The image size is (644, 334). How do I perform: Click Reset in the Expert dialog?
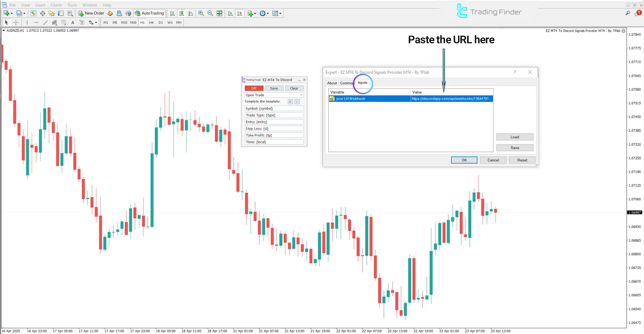pos(522,160)
